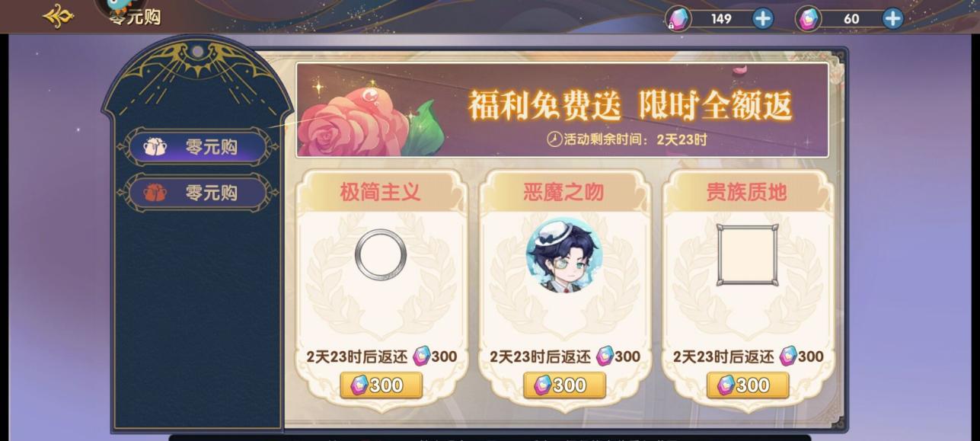980x441 pixels.
Task: Select the first 零元购 tab with white icon
Action: click(198, 148)
